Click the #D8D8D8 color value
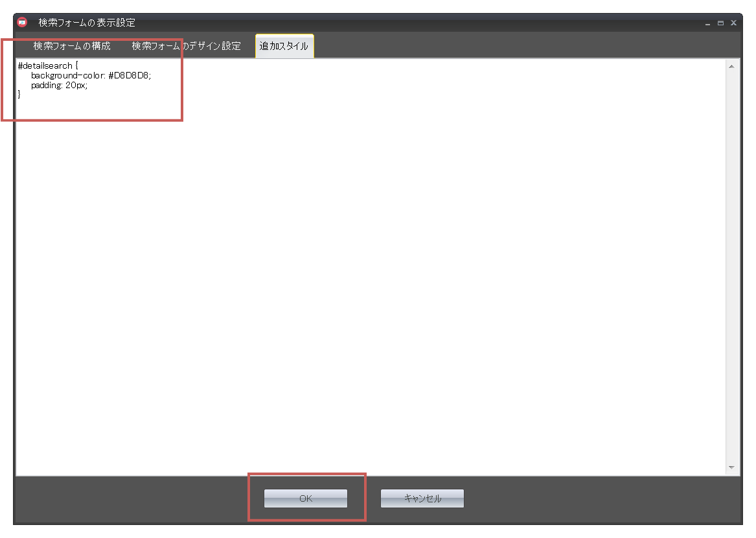The width and height of the screenshot is (756, 538). pyautogui.click(x=129, y=76)
